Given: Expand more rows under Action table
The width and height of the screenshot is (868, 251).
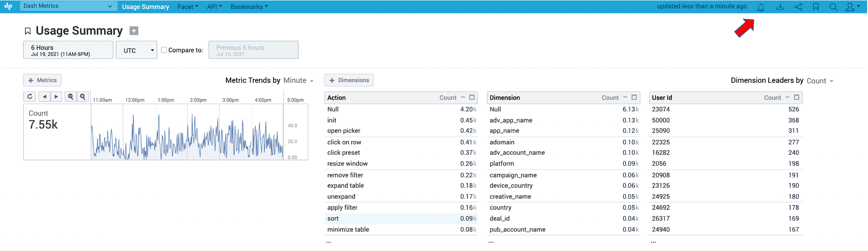Looking at the screenshot, I should coord(329,241).
